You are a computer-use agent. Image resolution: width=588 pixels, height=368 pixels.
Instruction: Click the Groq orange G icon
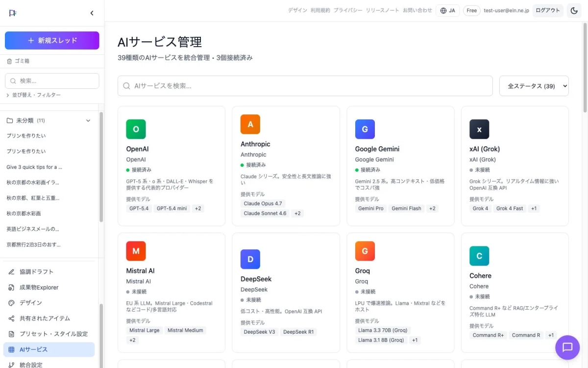pyautogui.click(x=365, y=251)
